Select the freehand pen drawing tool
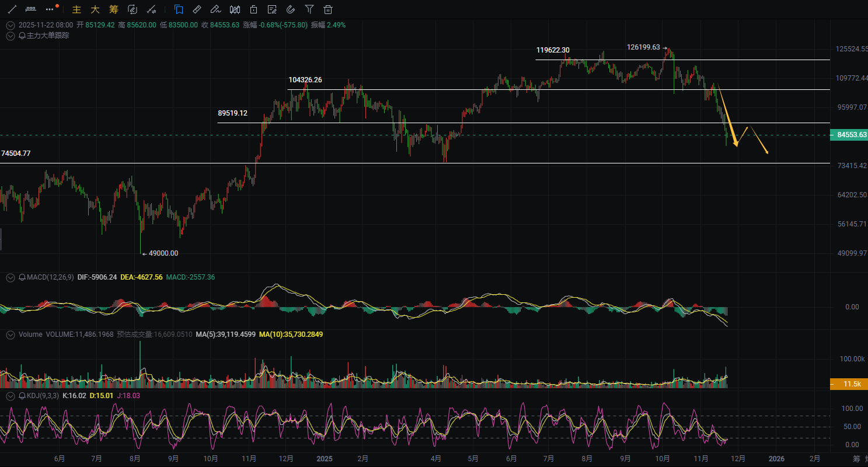The image size is (868, 467). pyautogui.click(x=215, y=9)
